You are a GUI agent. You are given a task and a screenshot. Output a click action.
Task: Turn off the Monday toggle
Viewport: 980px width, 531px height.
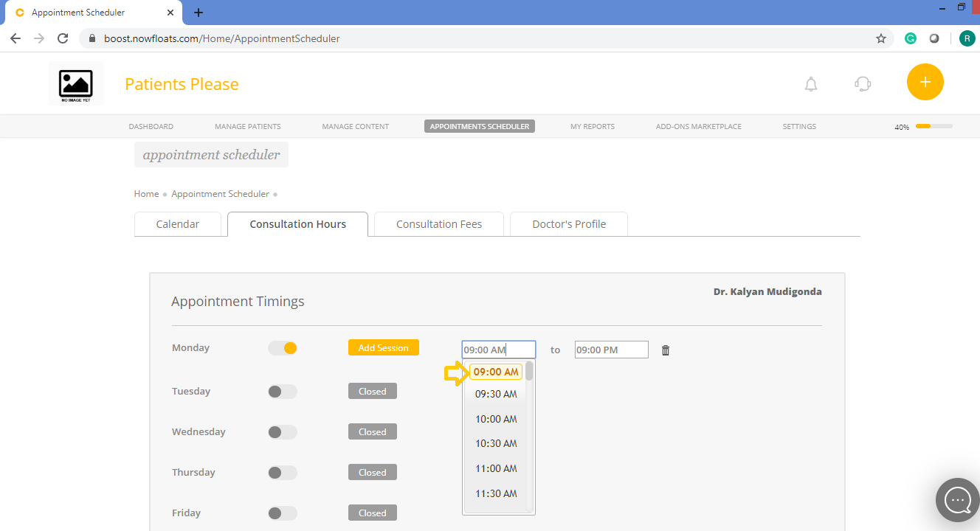click(283, 348)
